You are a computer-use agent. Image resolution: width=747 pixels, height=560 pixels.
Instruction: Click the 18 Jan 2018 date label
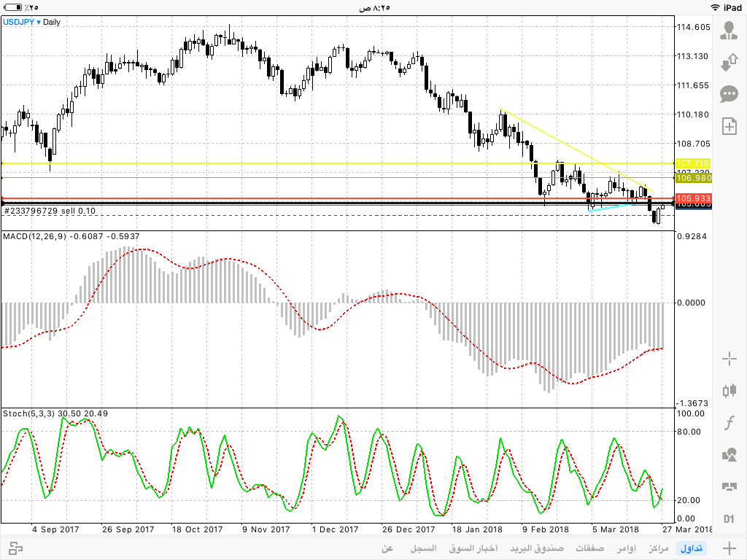coord(477,529)
